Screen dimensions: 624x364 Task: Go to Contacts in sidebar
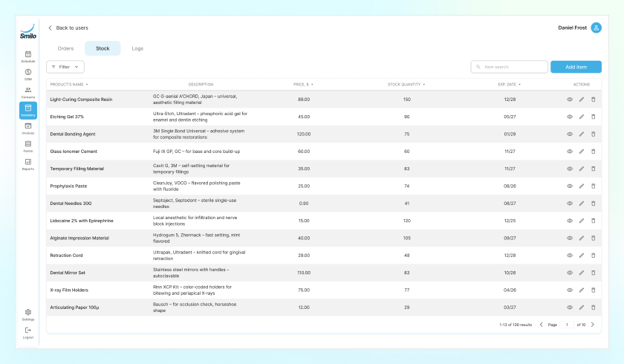(x=28, y=92)
